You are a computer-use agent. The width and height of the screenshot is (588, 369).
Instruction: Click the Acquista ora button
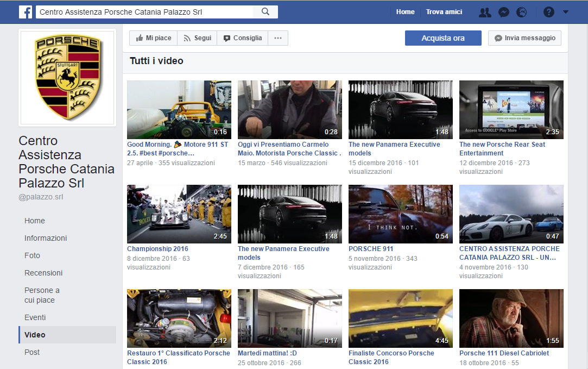coord(443,38)
